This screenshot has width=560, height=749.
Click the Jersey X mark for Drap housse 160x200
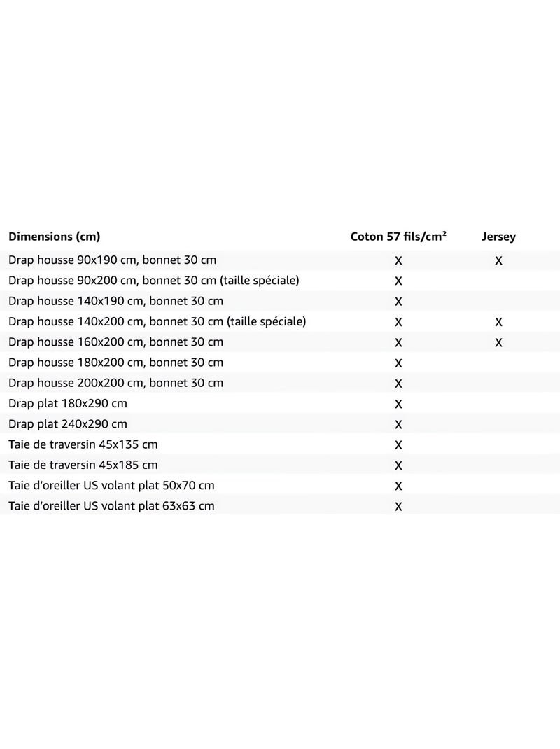point(498,343)
